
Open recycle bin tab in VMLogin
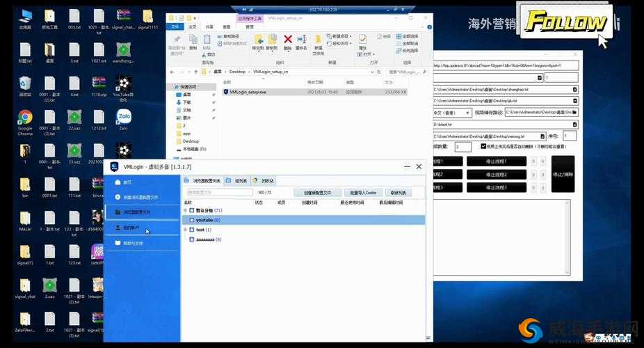(x=264, y=181)
